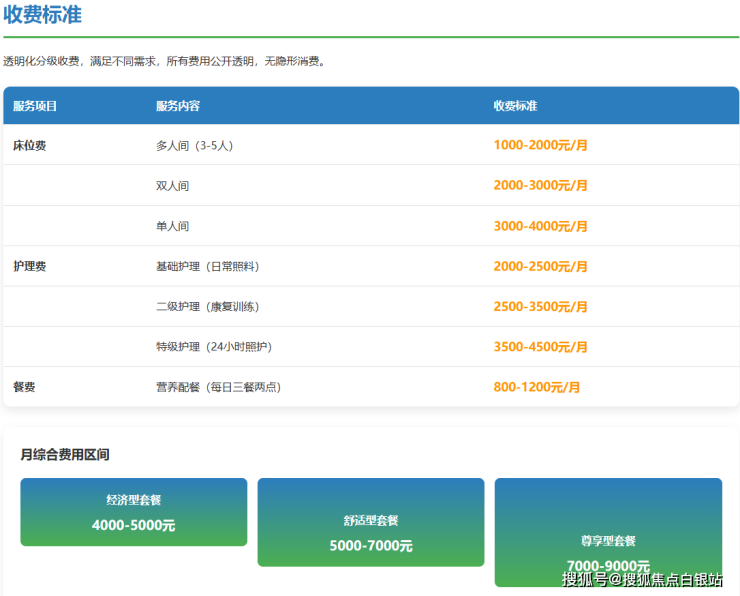Choose the 舒适型套餐 package card
740x596 pixels.
click(370, 522)
